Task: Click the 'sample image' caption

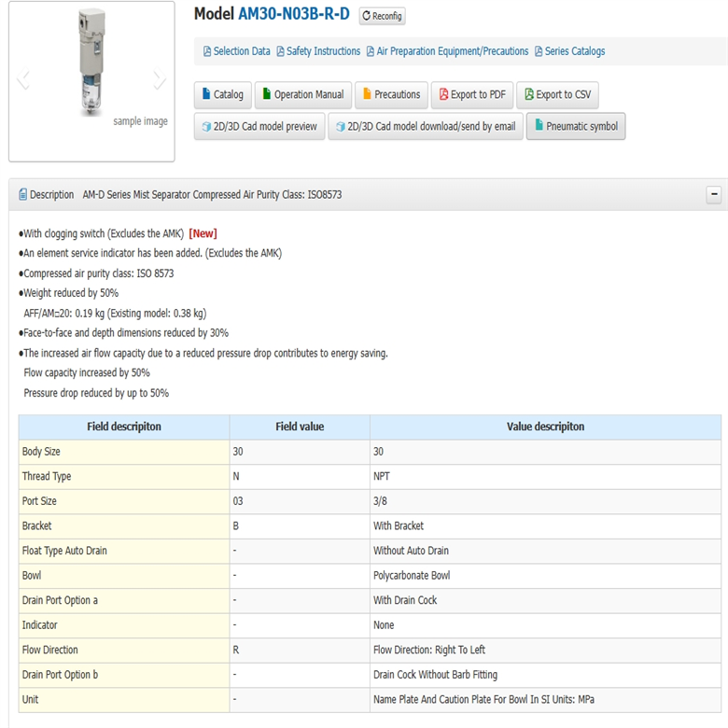Action: tap(140, 121)
